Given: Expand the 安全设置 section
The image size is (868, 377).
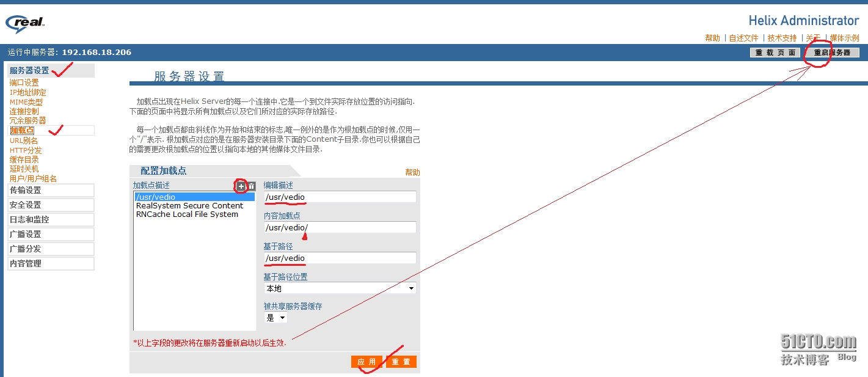Looking at the screenshot, I should (x=51, y=205).
